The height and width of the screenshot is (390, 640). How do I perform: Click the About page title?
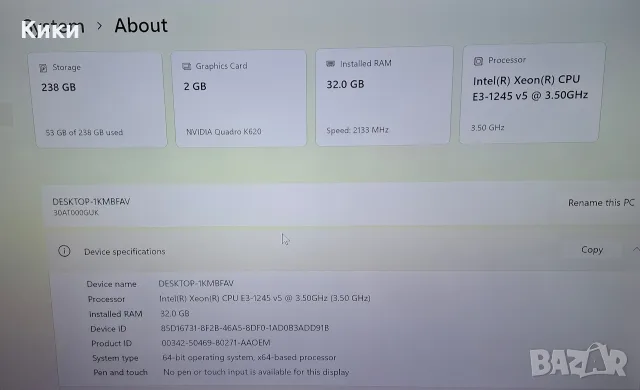(x=141, y=25)
